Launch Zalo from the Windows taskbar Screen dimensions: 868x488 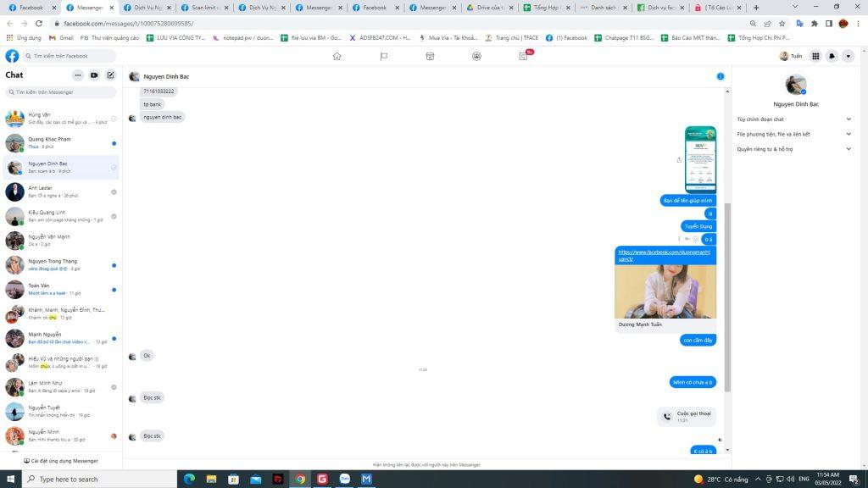pyautogui.click(x=344, y=479)
